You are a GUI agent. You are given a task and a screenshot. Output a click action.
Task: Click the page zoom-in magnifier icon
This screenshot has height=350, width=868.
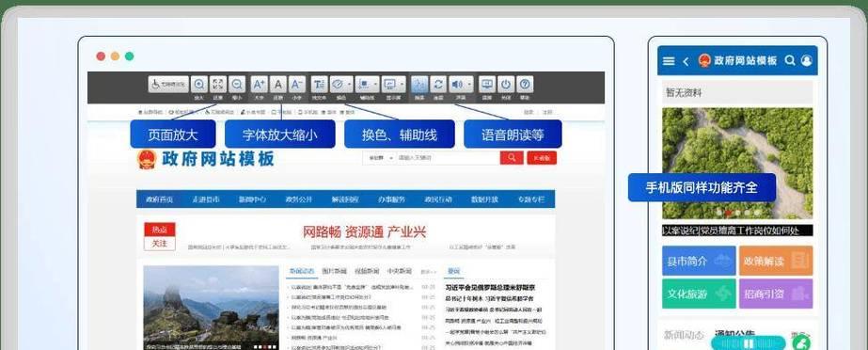(199, 84)
